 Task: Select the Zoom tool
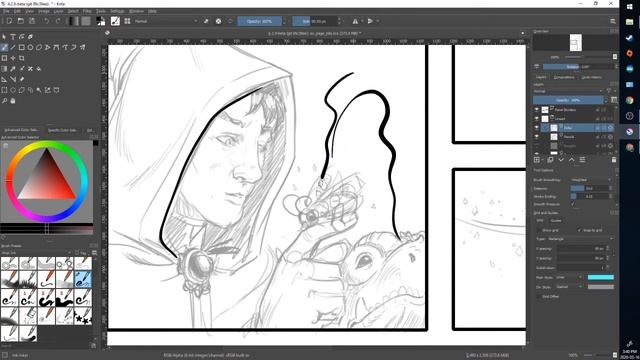coord(4,100)
